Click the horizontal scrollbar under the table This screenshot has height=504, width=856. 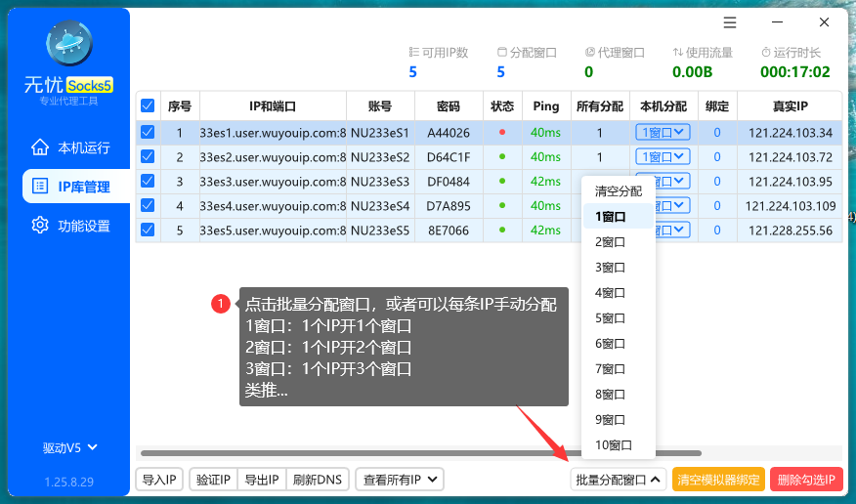coord(420,453)
